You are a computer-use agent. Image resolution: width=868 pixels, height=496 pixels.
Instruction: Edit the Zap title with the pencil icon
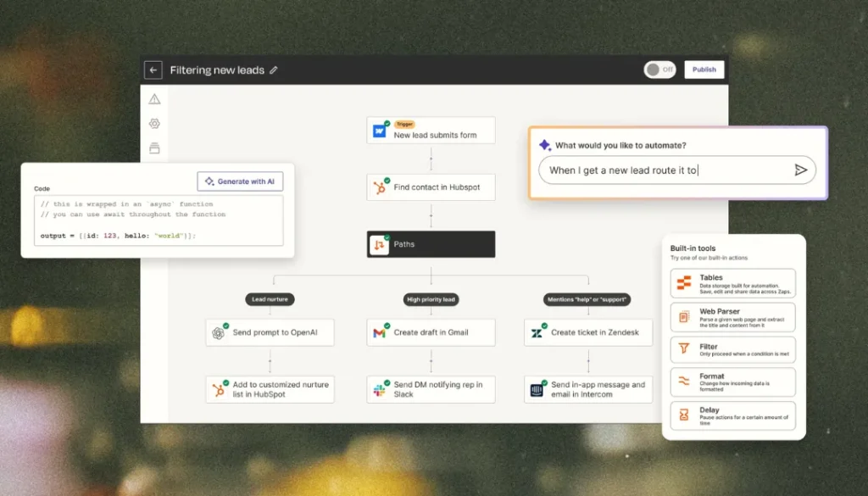(274, 70)
